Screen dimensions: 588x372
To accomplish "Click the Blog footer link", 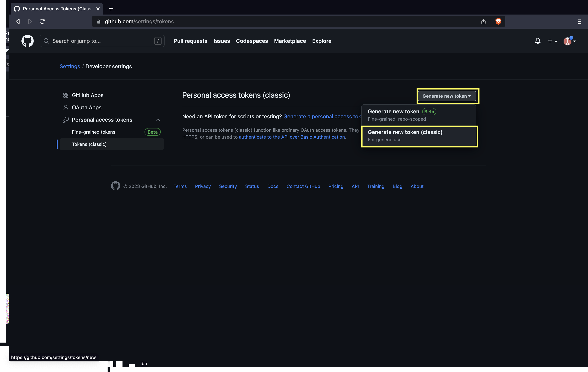I will [x=397, y=186].
